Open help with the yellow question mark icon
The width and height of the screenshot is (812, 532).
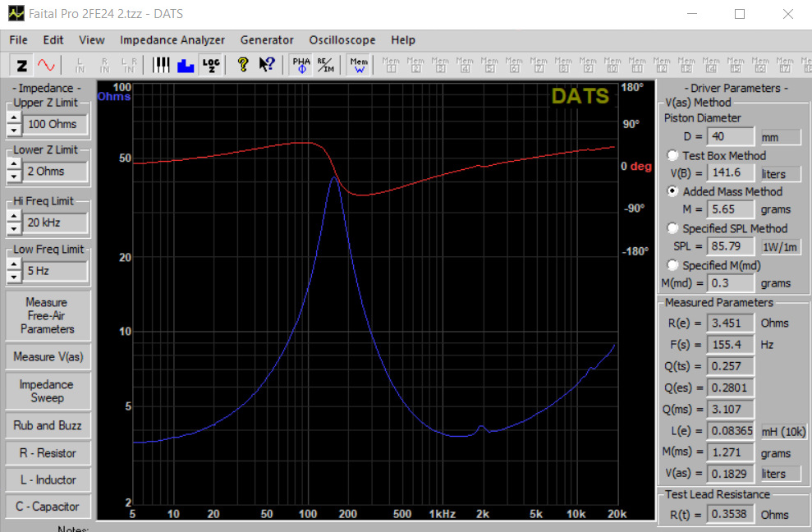243,66
